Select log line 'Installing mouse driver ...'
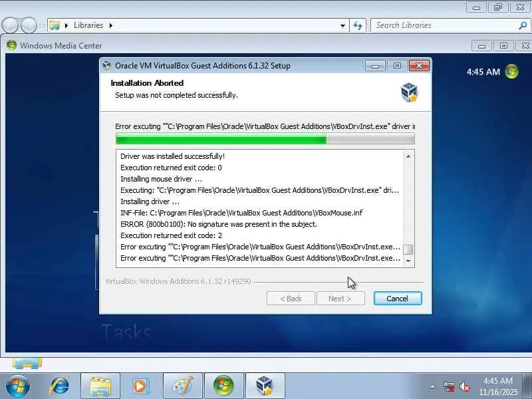This screenshot has width=532, height=399. pyautogui.click(x=161, y=179)
